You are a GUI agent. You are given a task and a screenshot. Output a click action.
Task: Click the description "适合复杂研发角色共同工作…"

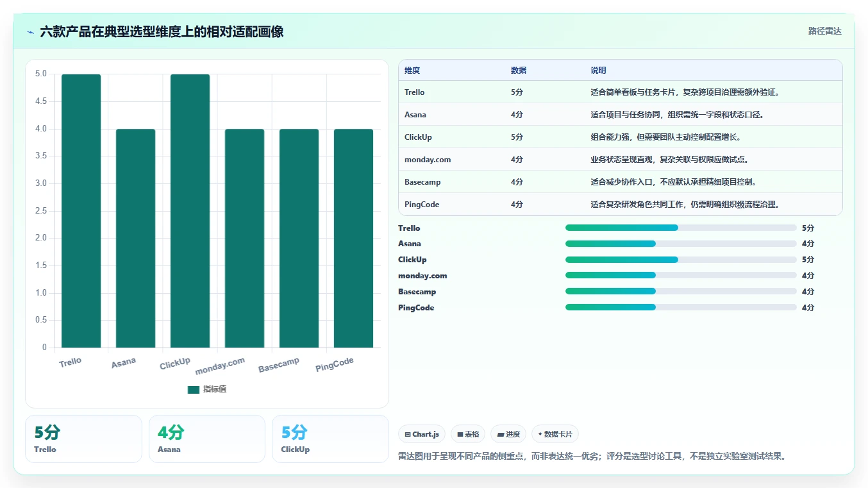click(x=685, y=205)
